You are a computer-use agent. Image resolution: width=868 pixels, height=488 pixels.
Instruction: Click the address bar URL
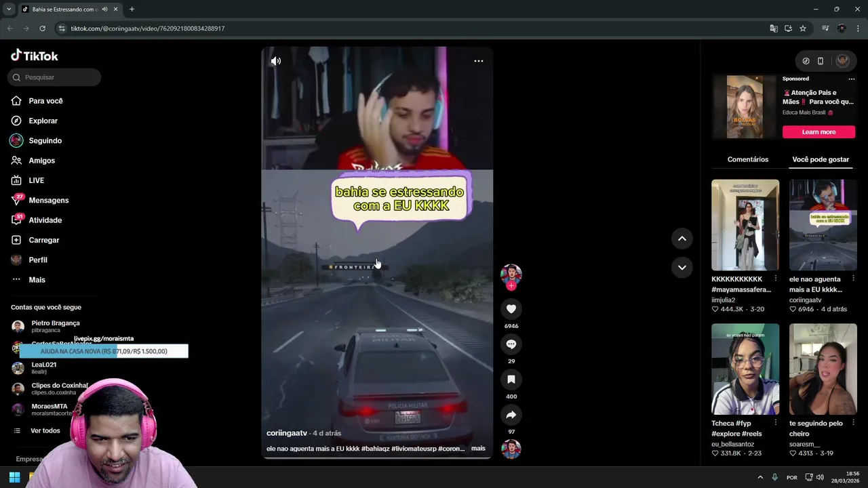coord(148,28)
